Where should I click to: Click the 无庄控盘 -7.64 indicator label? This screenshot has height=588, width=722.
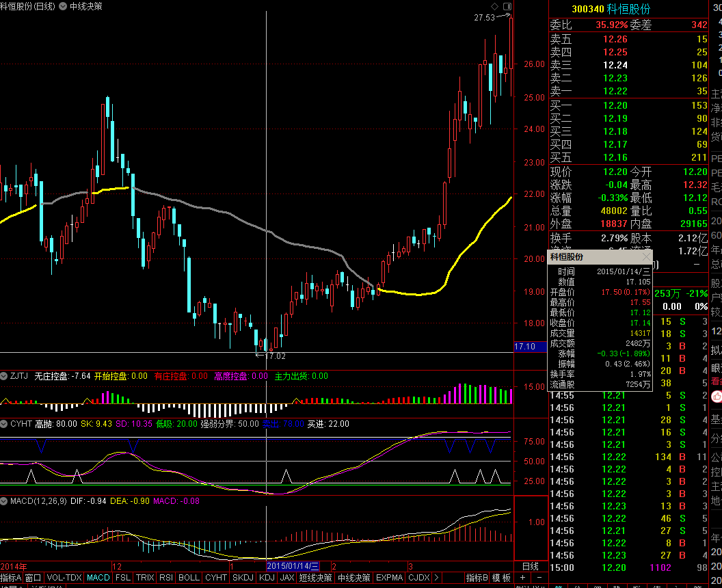coord(62,376)
